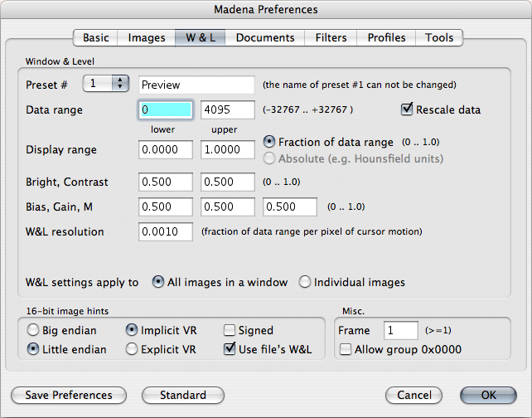The width and height of the screenshot is (532, 418).
Task: Choose Individual images radio option
Action: point(305,282)
